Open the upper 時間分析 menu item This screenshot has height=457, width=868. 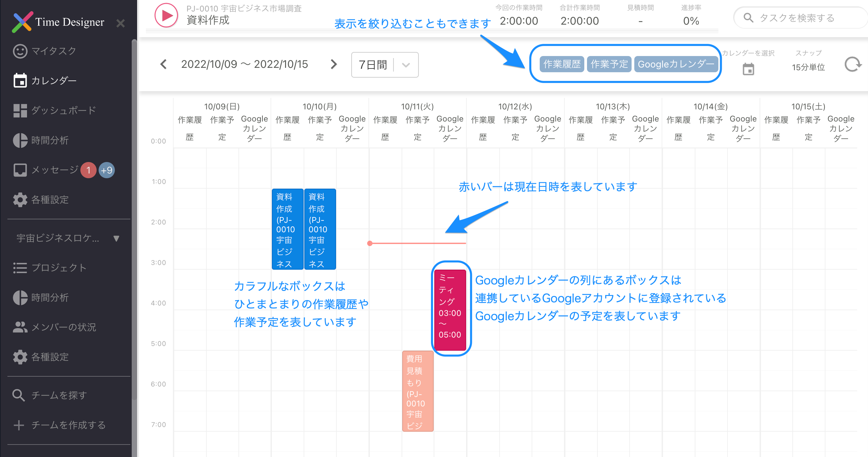50,140
